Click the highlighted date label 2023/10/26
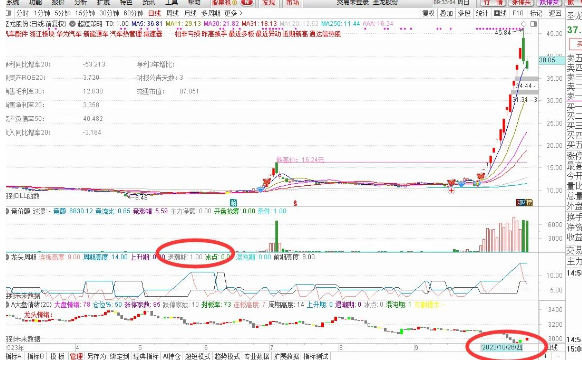Screen dimensions: 582x366 tap(502, 347)
